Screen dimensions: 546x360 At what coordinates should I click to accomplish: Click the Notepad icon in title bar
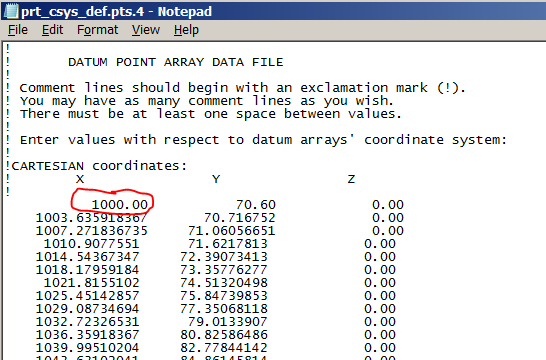(10, 11)
